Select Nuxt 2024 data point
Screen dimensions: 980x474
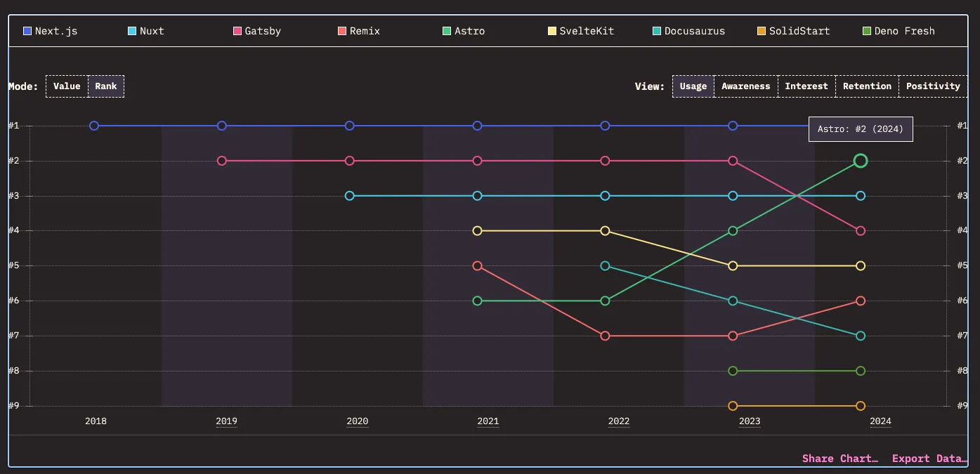click(x=861, y=196)
